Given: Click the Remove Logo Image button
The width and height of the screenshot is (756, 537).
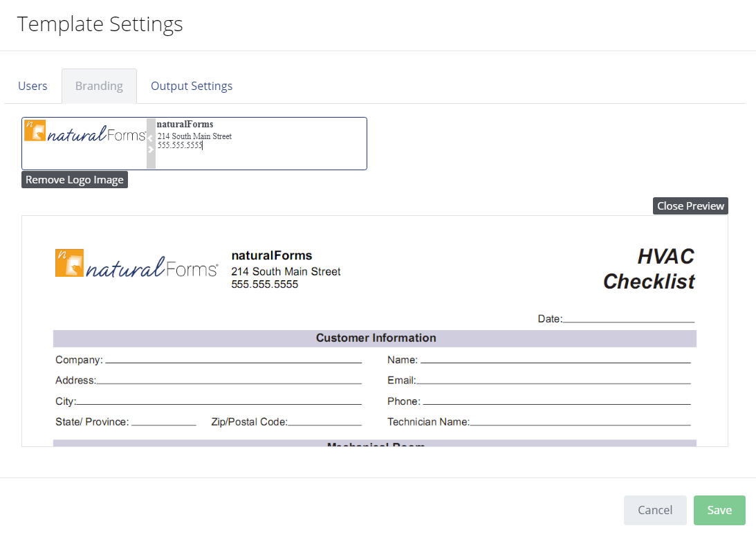Looking at the screenshot, I should 74,179.
